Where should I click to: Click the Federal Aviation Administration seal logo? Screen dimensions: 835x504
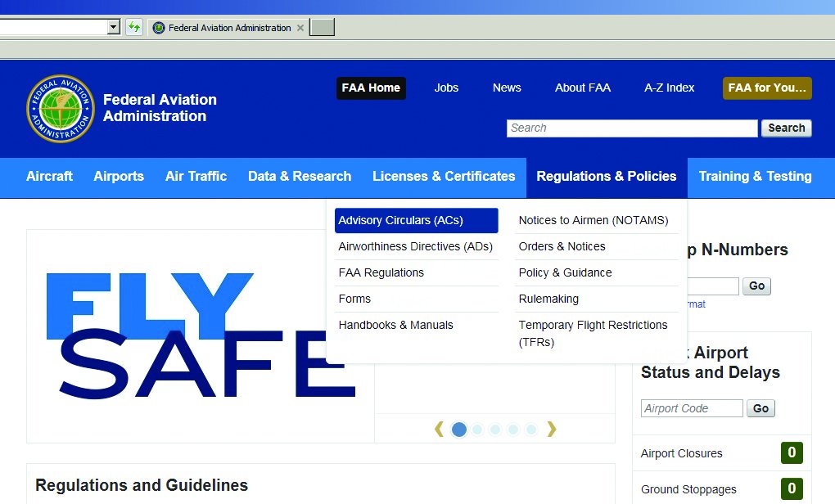61,108
